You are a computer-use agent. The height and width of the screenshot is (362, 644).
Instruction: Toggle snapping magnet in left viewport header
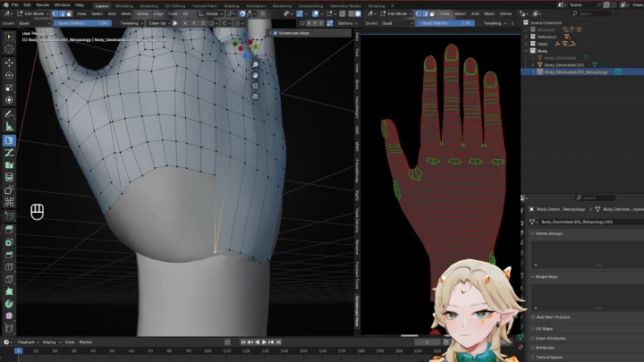click(242, 13)
